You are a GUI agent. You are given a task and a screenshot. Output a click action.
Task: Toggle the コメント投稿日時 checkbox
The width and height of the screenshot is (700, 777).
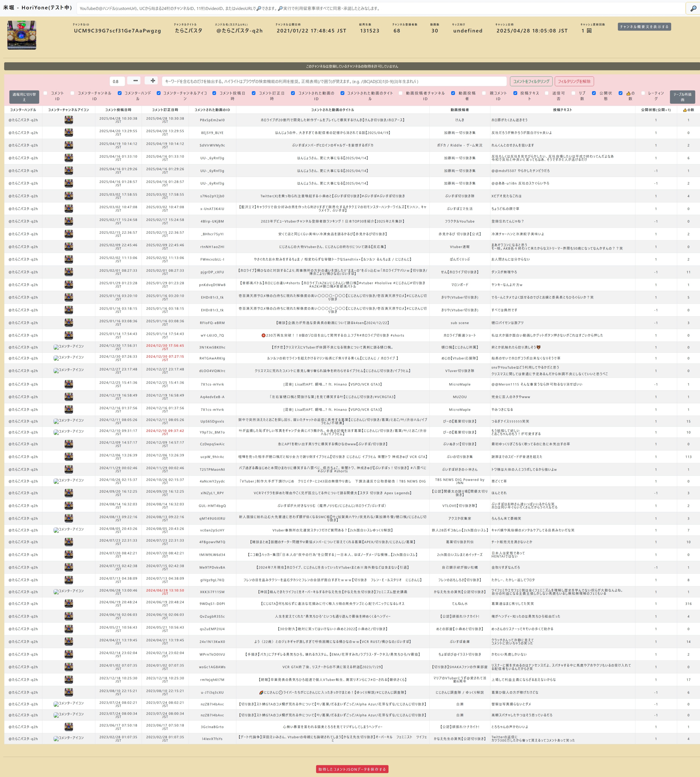point(214,93)
